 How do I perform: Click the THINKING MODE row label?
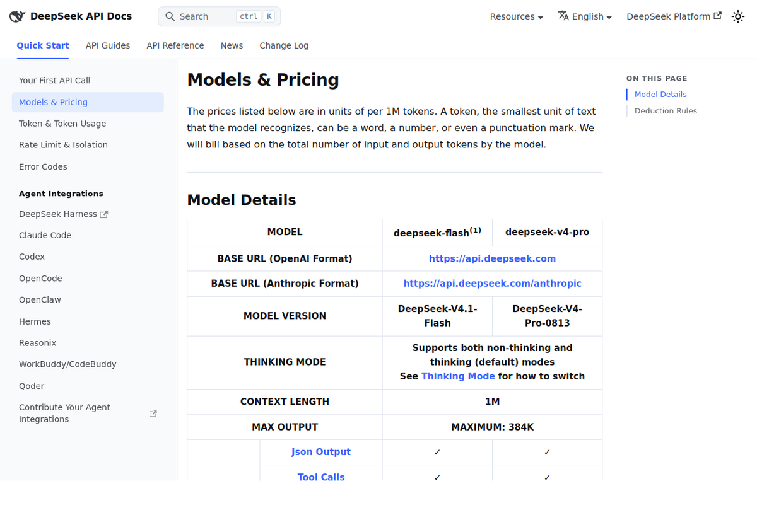(285, 362)
